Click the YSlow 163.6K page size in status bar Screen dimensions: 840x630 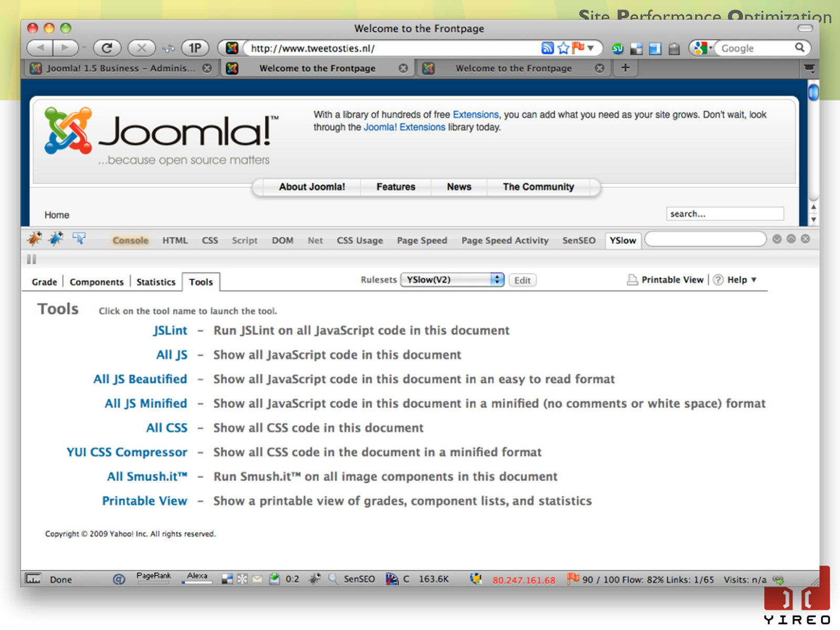[434, 579]
